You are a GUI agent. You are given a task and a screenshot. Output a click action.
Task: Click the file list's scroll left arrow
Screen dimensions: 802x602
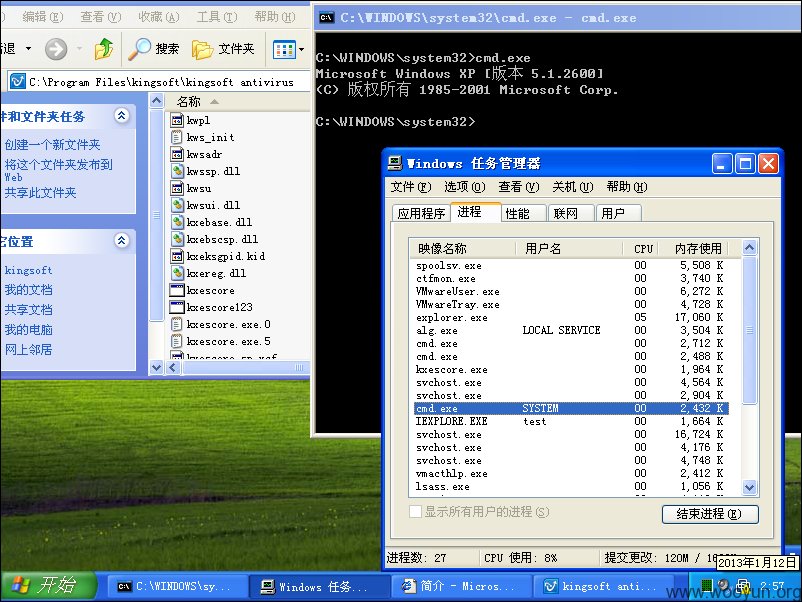pyautogui.click(x=173, y=367)
